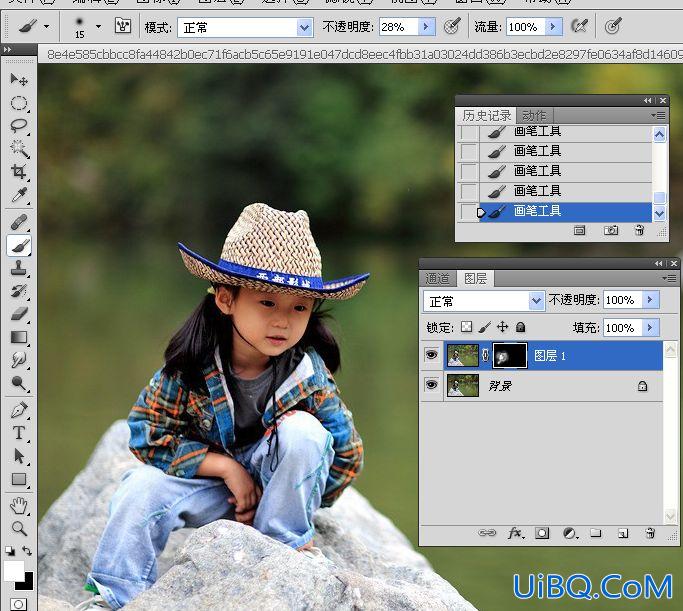The image size is (683, 611).
Task: Select the Clone Stamp tool
Action: point(19,268)
